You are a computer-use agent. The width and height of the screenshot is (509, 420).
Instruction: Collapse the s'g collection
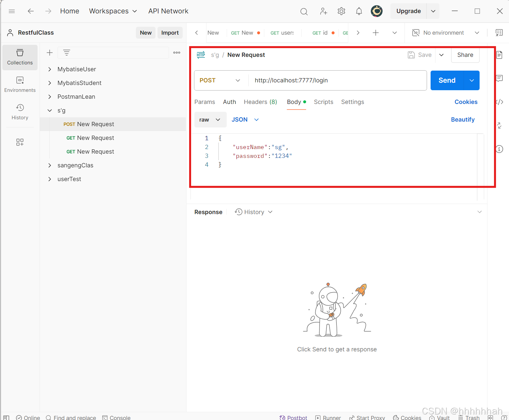tap(50, 110)
